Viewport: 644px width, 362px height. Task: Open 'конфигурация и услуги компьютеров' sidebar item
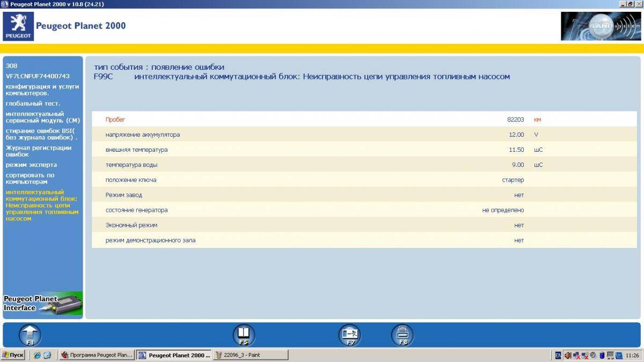(42, 90)
